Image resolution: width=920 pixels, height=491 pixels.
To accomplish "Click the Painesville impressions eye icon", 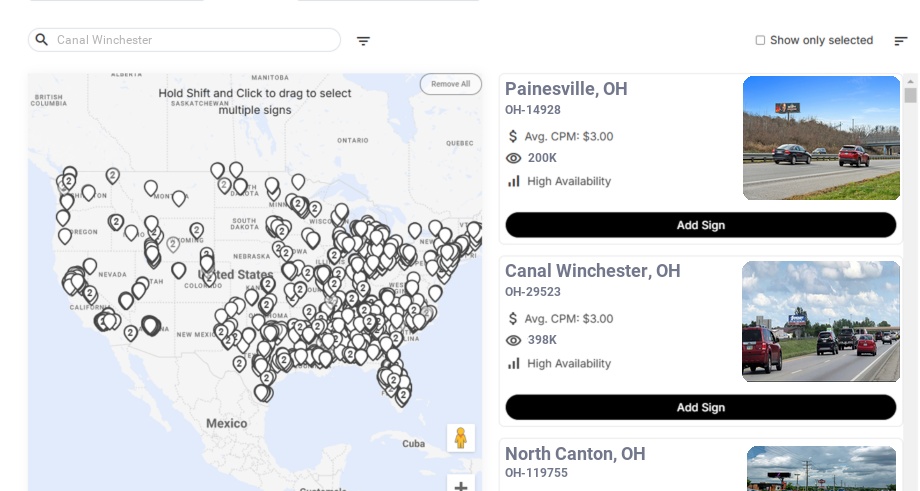I will click(514, 158).
